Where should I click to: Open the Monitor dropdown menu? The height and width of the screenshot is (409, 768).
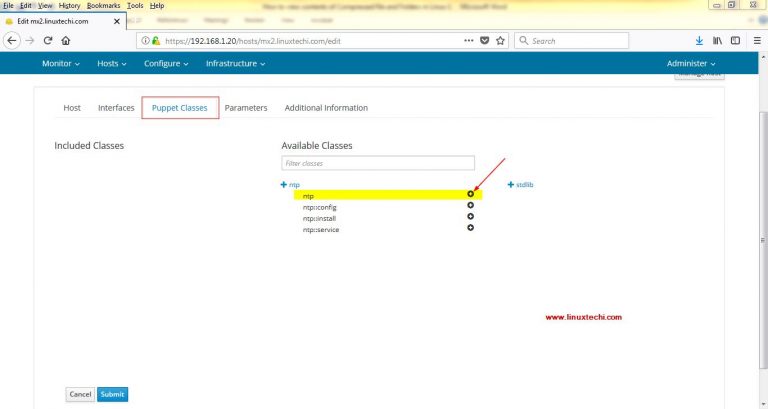61,63
